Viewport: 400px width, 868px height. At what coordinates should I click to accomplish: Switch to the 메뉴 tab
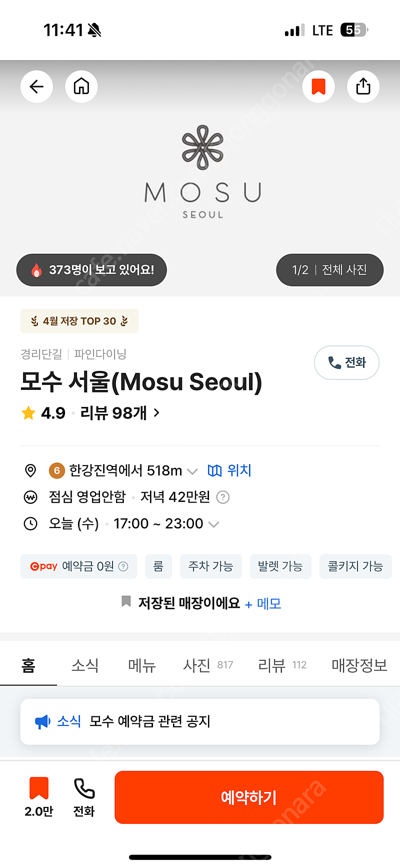(142, 665)
